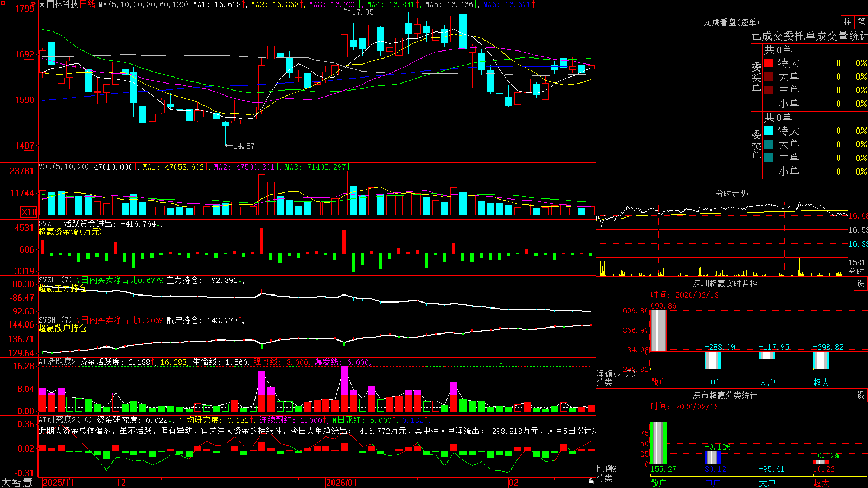Click the SVZJ indicator name
Screen dimensions: 868x488
point(47,223)
